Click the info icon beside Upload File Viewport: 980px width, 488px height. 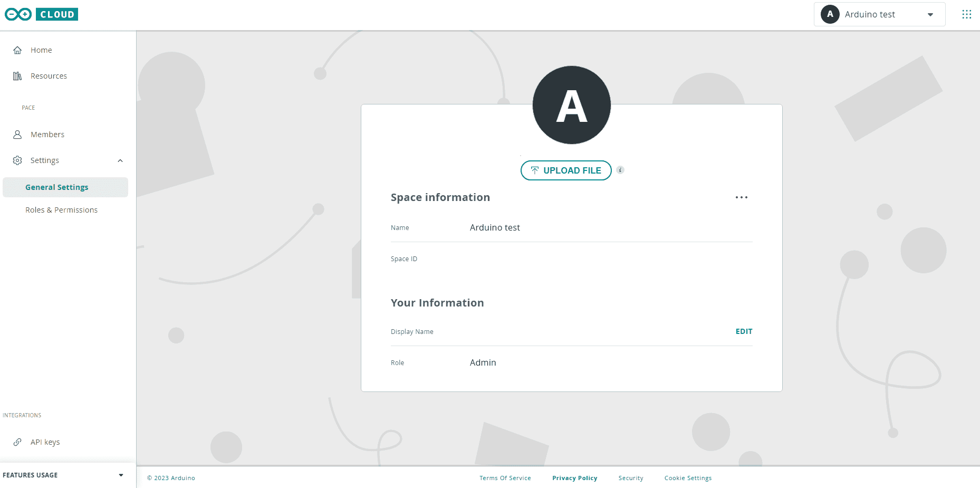tap(620, 170)
